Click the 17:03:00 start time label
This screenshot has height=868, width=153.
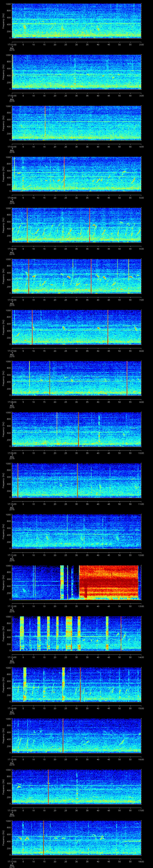coord(12,147)
